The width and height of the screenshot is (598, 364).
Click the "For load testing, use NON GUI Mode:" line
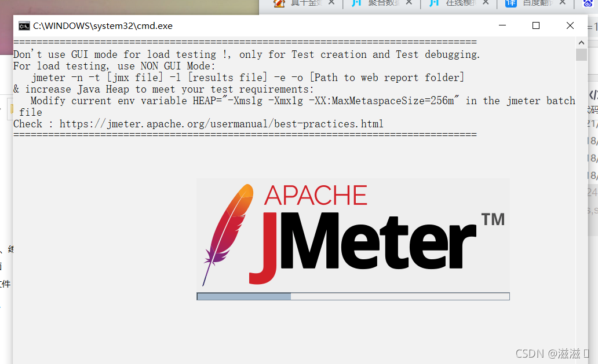coord(114,66)
